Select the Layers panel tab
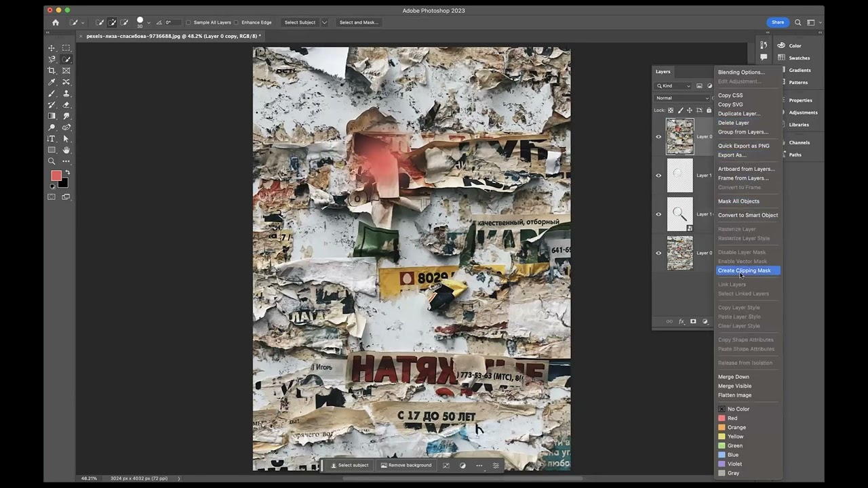The height and width of the screenshot is (488, 868). 663,71
